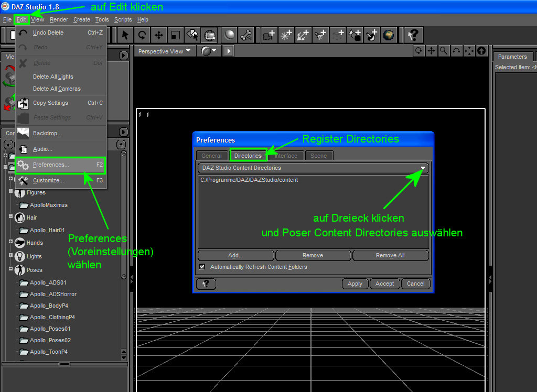The width and height of the screenshot is (537, 392).
Task: Click the magnifier zoom view icon
Action: (444, 51)
